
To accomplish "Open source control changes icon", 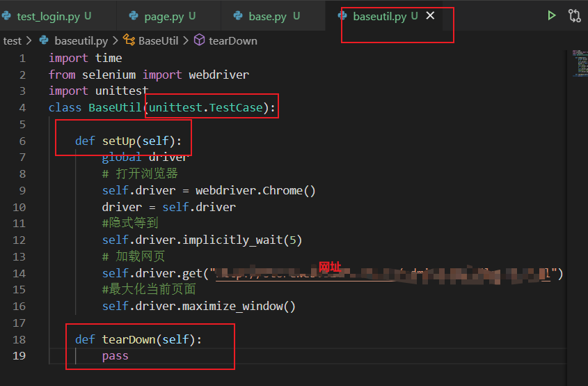I will tap(574, 16).
